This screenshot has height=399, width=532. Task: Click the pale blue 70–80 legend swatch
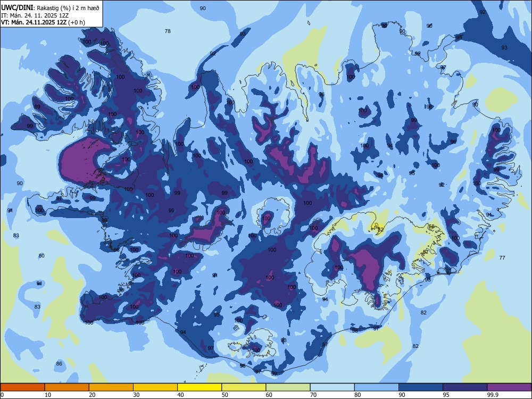[x=332, y=387]
